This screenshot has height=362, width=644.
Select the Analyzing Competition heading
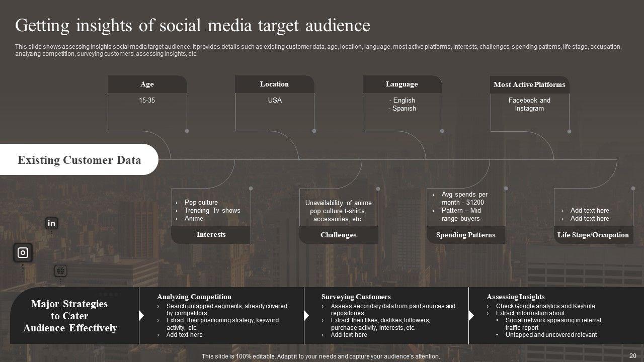click(x=194, y=297)
